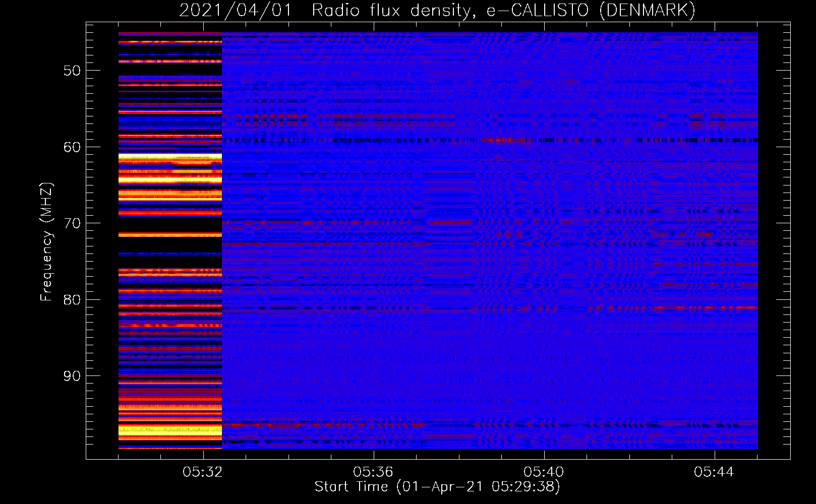Click the '05:32' time tick label
The width and height of the screenshot is (816, 504).
point(203,472)
